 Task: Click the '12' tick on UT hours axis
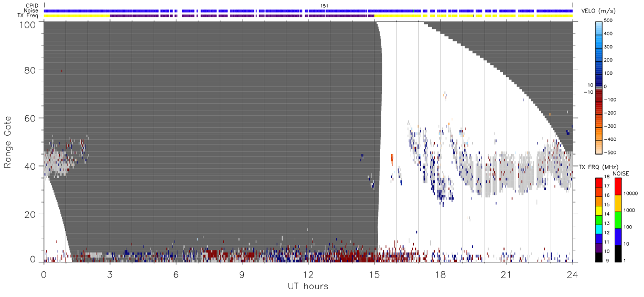tap(308, 274)
